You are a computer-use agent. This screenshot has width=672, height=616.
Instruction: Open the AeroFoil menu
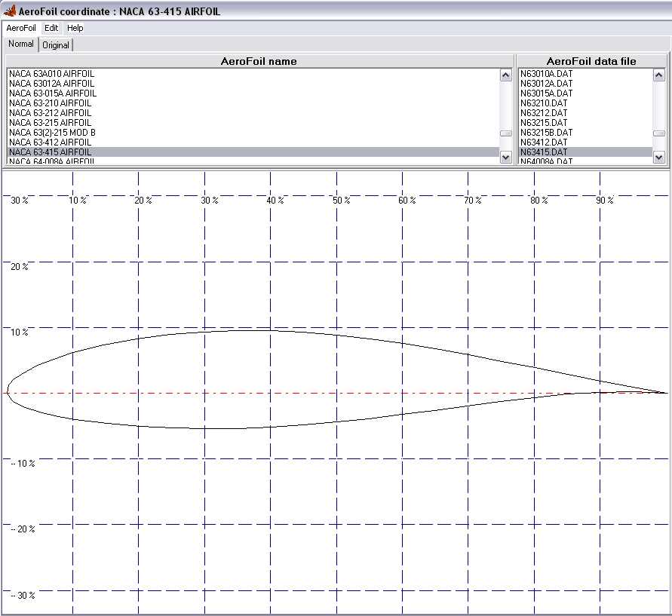click(x=21, y=28)
